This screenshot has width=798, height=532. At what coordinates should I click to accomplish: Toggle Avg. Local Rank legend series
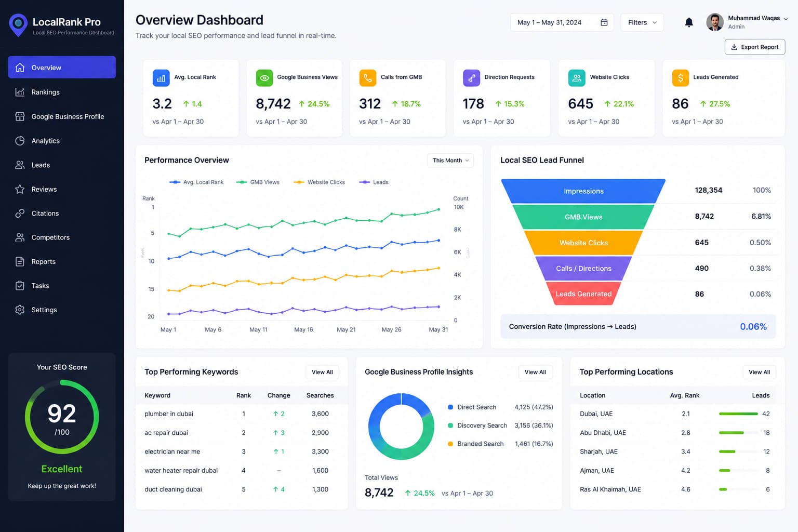[x=196, y=182]
